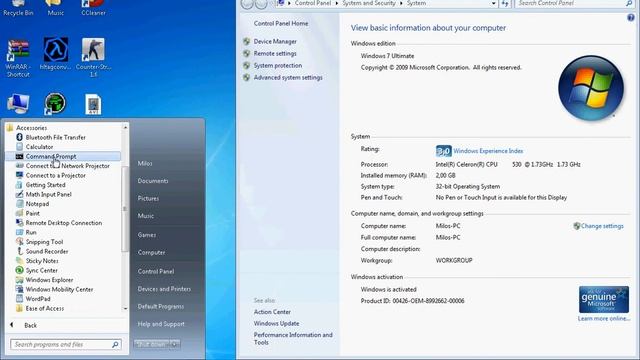Open Device Manager link
This screenshot has height=360, width=640.
[275, 41]
